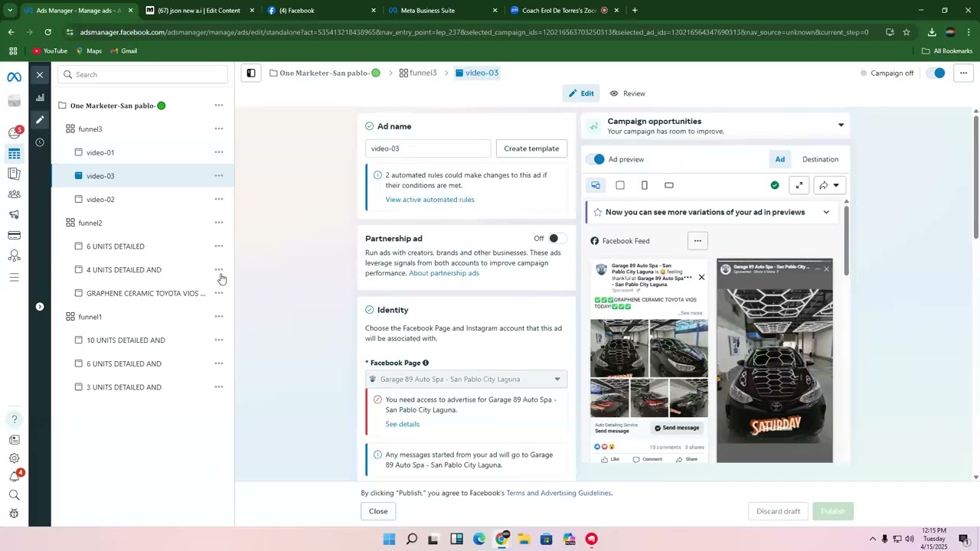Open Campaigns table icon in left rail
The width and height of the screenshot is (980, 551).
[14, 154]
